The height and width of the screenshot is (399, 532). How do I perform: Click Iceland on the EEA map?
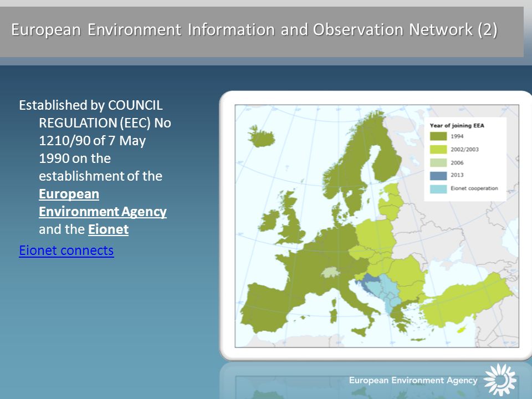tap(261, 136)
